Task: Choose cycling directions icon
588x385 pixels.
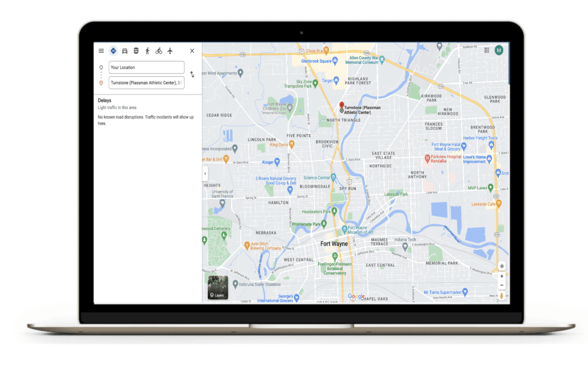Action: tap(159, 50)
